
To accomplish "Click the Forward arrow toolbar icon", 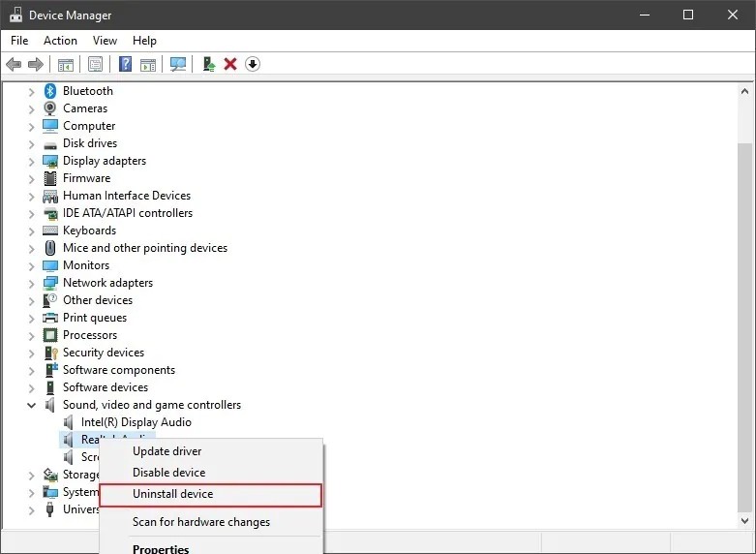I will pyautogui.click(x=36, y=64).
